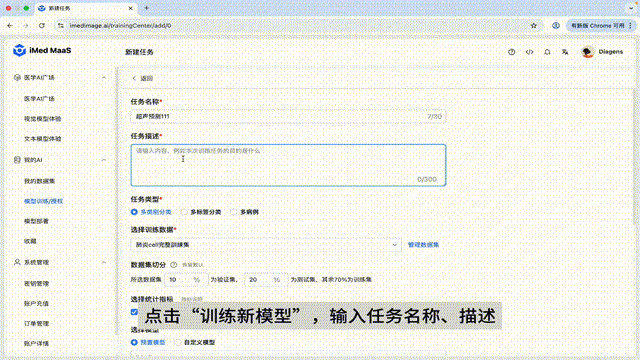Open the Diagens user avatar
This screenshot has width=640, height=360.
point(587,52)
